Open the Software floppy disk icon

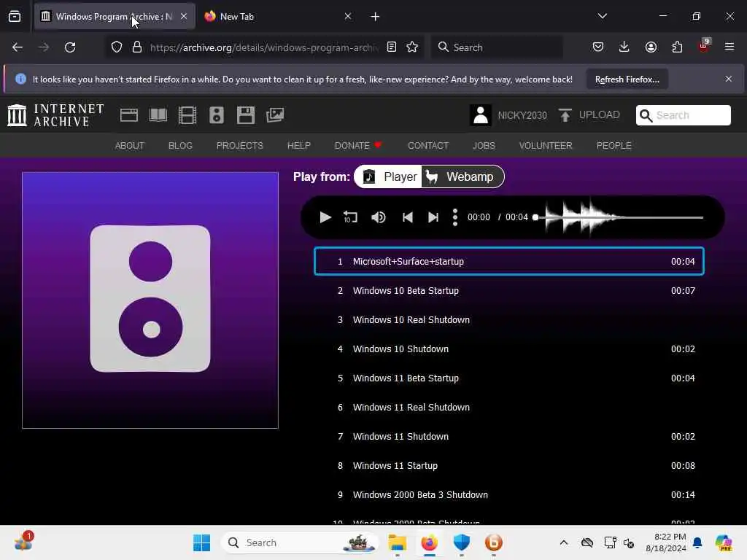click(246, 115)
